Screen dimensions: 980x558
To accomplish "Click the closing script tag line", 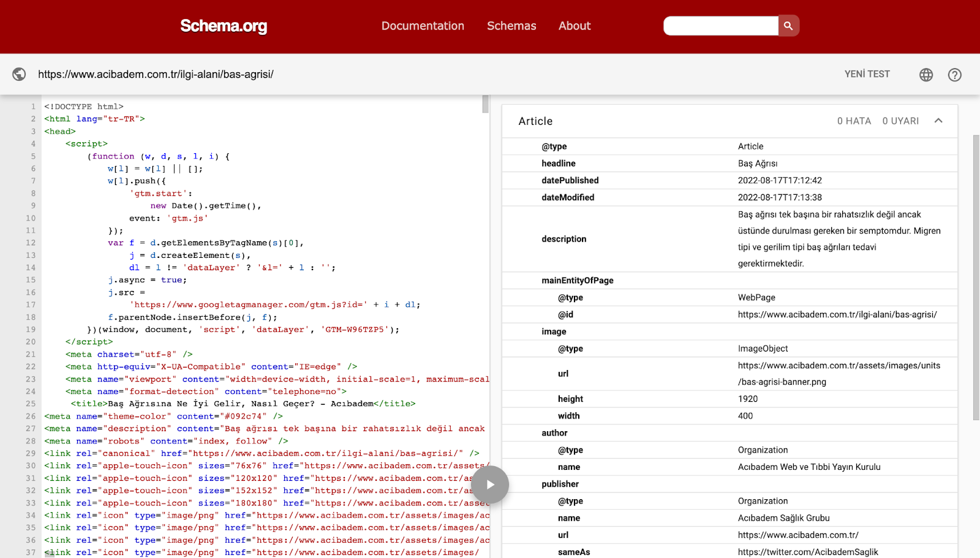I will tap(89, 342).
